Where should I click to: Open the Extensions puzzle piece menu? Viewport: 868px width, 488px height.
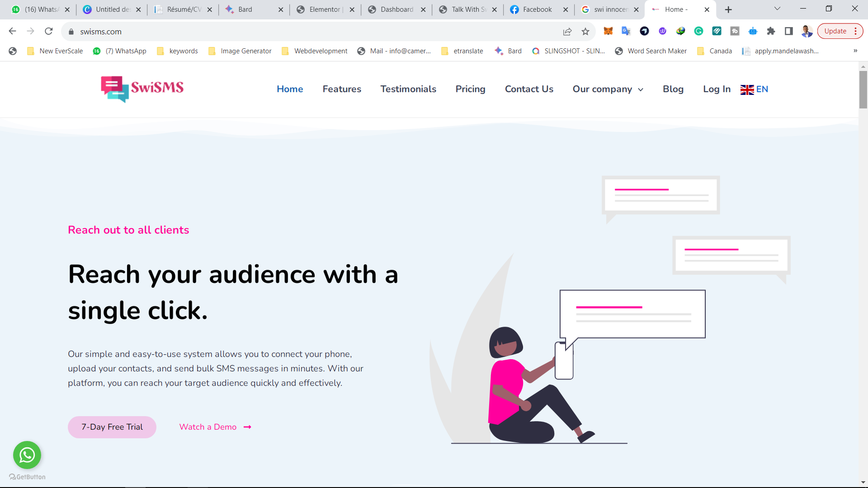(771, 31)
